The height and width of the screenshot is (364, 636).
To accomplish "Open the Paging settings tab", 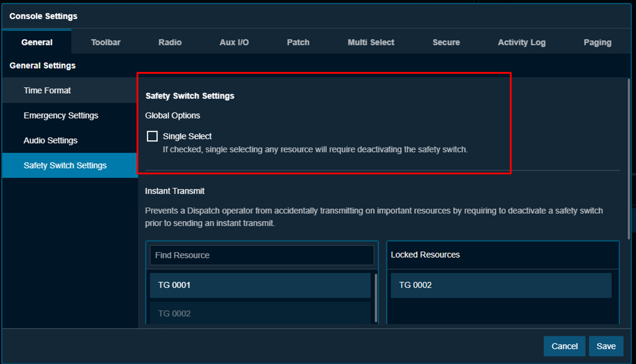I will tap(597, 42).
